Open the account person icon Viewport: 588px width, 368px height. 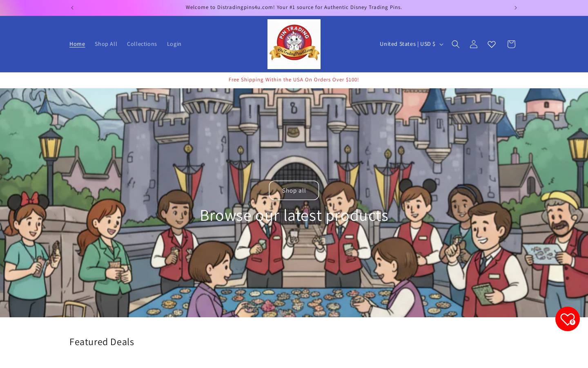(x=474, y=44)
